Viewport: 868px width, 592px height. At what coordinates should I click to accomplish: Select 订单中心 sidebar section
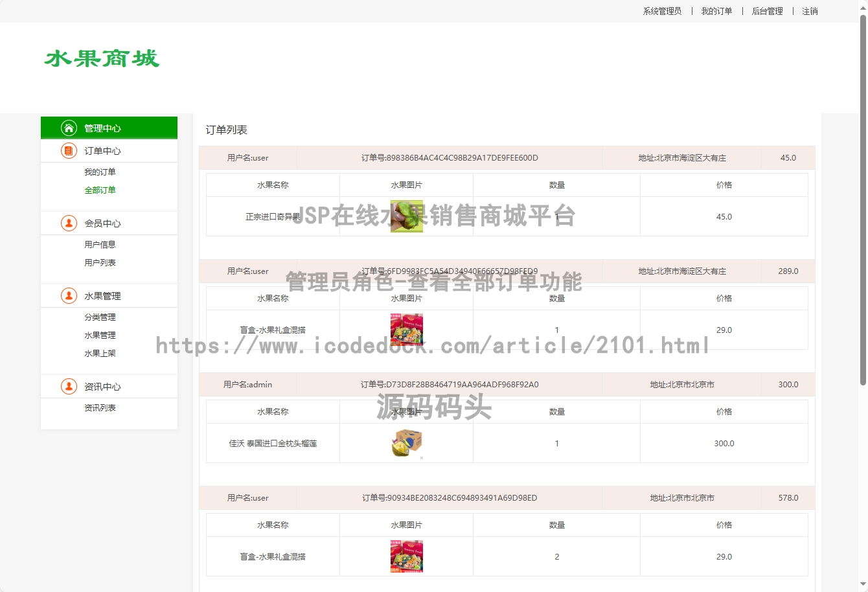(x=109, y=150)
